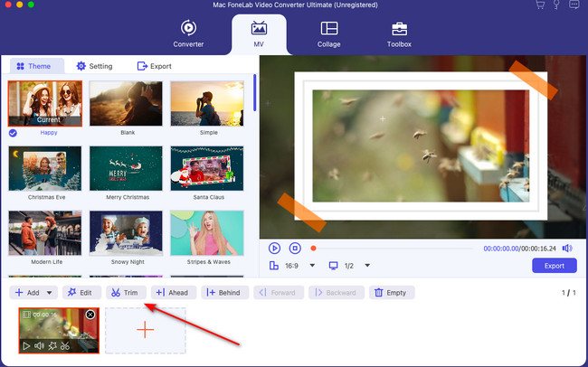Image resolution: width=588 pixels, height=367 pixels.
Task: Switch to the Theme sub-tab
Action: (37, 66)
